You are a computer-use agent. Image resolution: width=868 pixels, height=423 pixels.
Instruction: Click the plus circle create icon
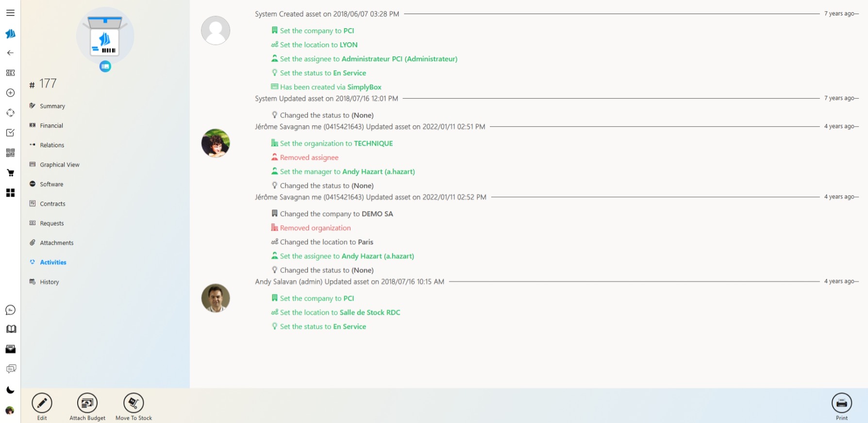click(x=10, y=93)
